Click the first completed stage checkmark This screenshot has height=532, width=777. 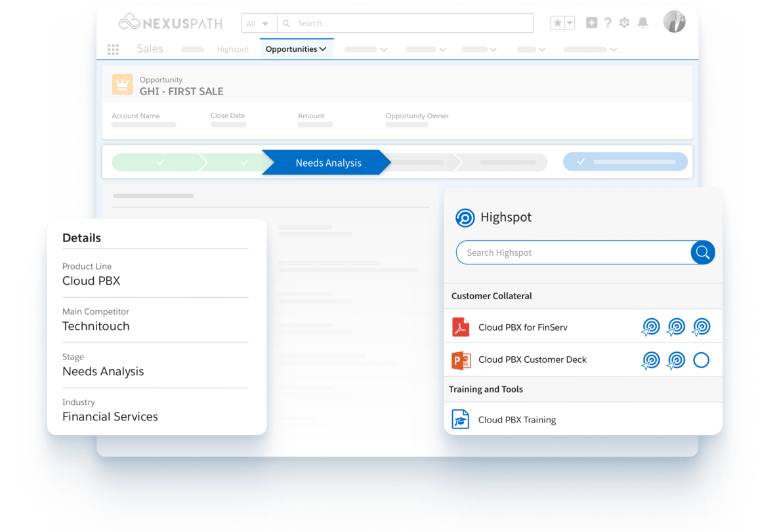pyautogui.click(x=160, y=162)
